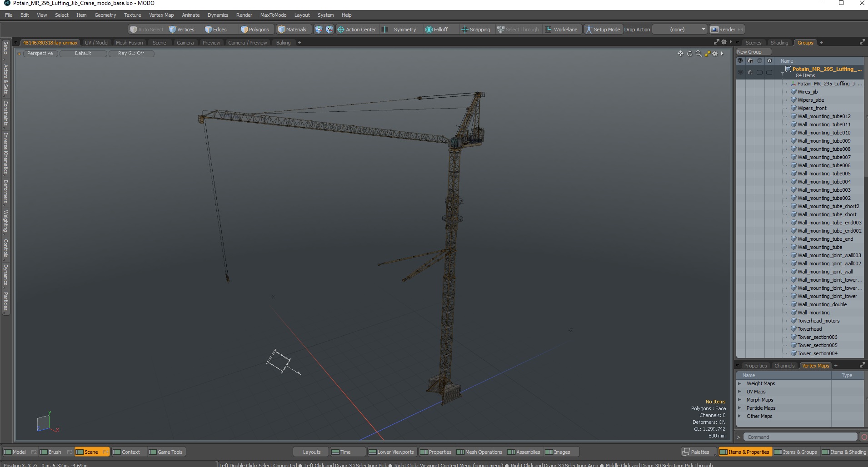
Task: Open Falloff options
Action: [x=437, y=30]
